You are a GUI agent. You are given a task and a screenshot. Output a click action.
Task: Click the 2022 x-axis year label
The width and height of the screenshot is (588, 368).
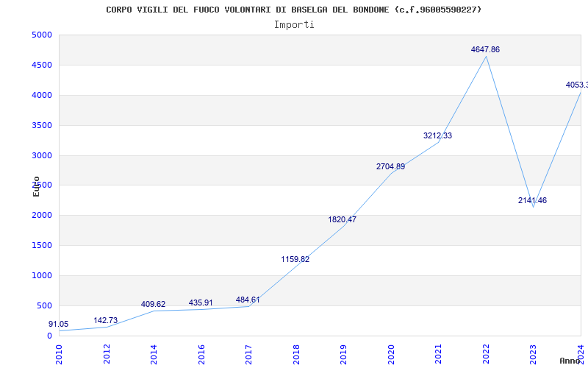pyautogui.click(x=486, y=355)
